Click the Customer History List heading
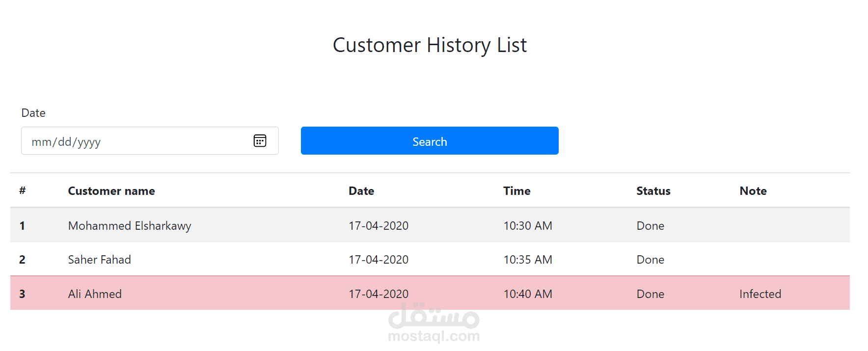Image resolution: width=868 pixels, height=351 pixels. click(430, 45)
